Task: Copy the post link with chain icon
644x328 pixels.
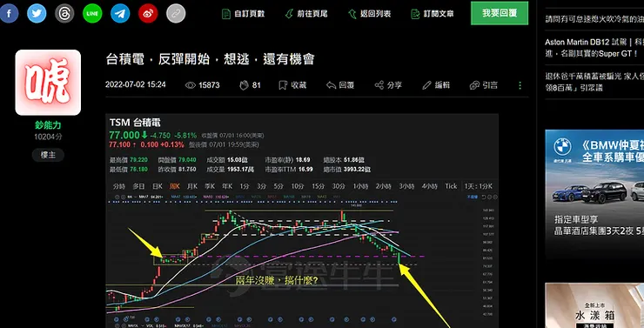Action: 176,14
